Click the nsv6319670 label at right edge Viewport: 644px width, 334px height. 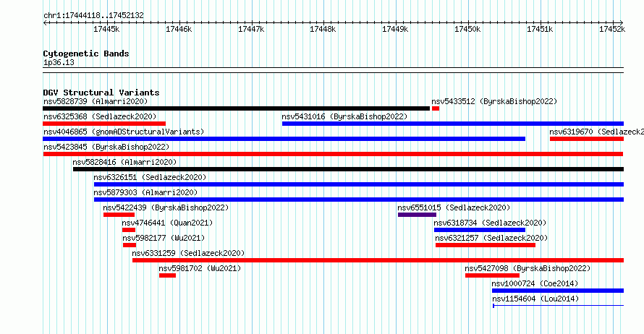coord(596,132)
